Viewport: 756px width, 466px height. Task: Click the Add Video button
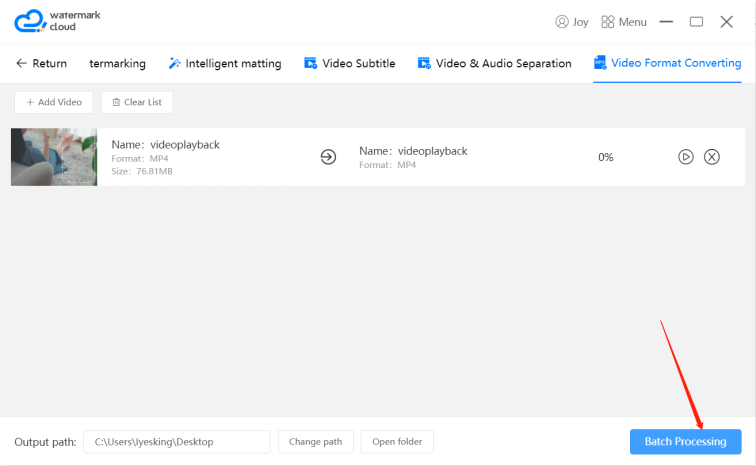pos(54,102)
